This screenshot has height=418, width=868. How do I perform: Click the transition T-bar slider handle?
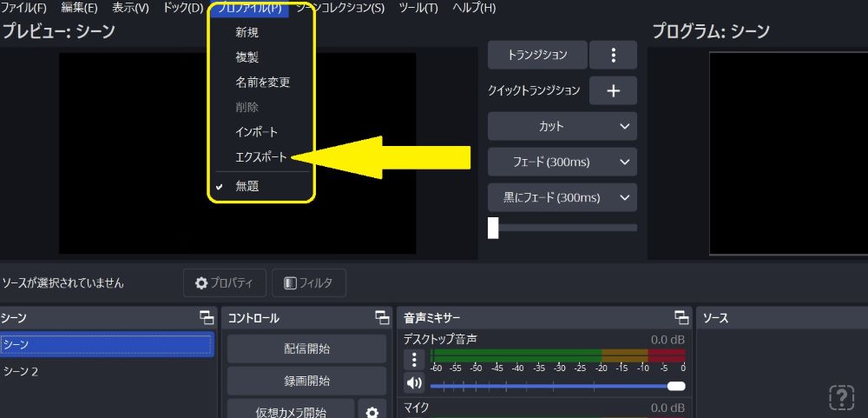click(493, 228)
